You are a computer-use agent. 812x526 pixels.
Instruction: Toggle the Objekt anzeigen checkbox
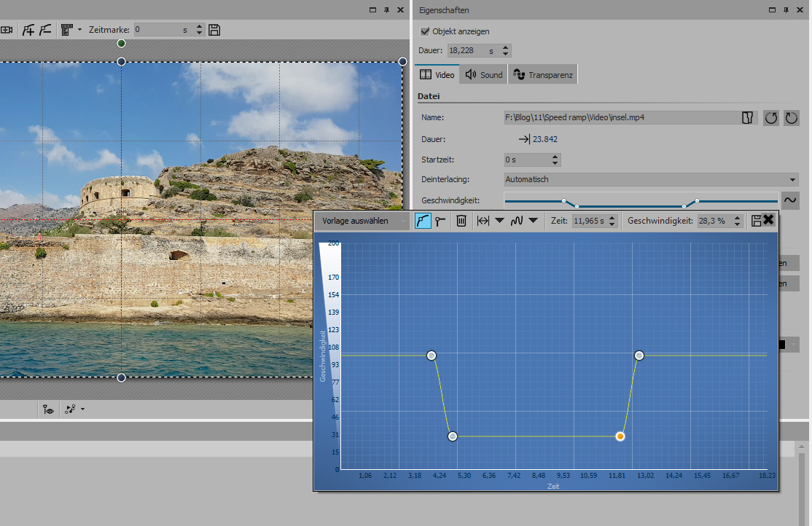coord(426,31)
